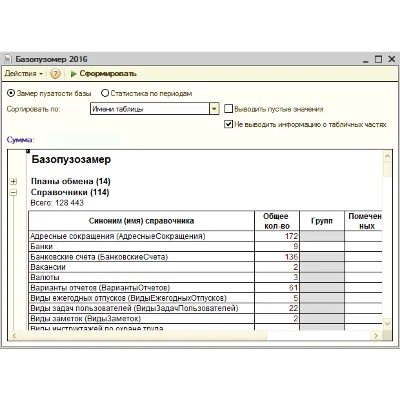Click the Базопузозамер report title
This screenshot has height=400, width=400.
[71, 160]
